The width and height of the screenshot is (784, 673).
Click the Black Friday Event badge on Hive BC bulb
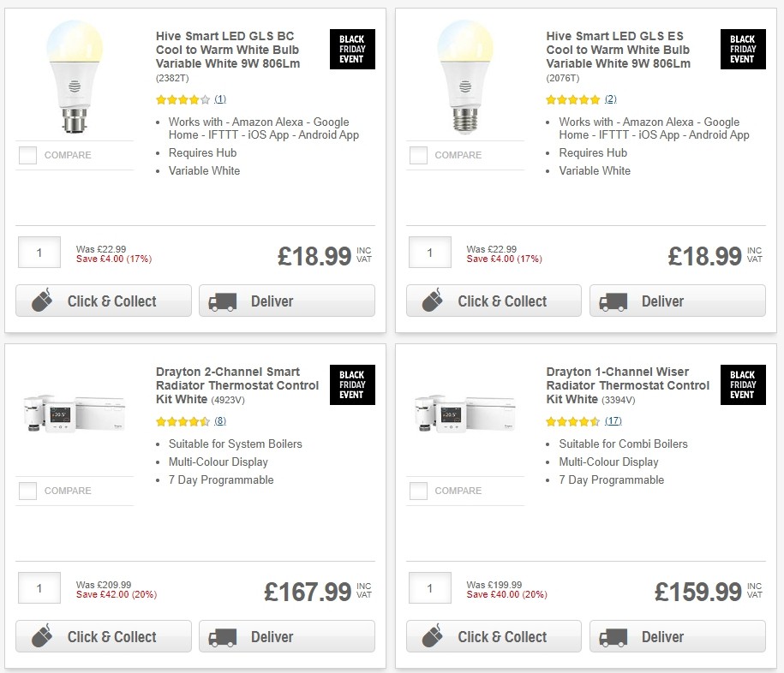(x=352, y=49)
